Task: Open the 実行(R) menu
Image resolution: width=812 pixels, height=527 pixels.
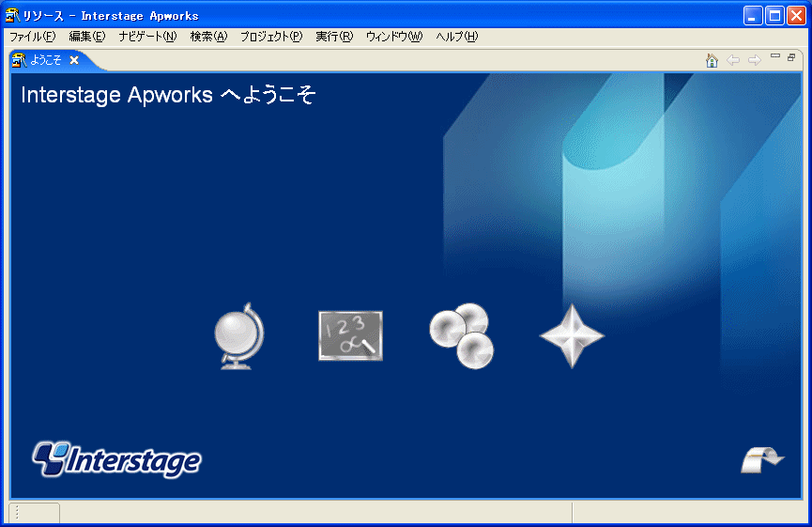Action: 334,37
